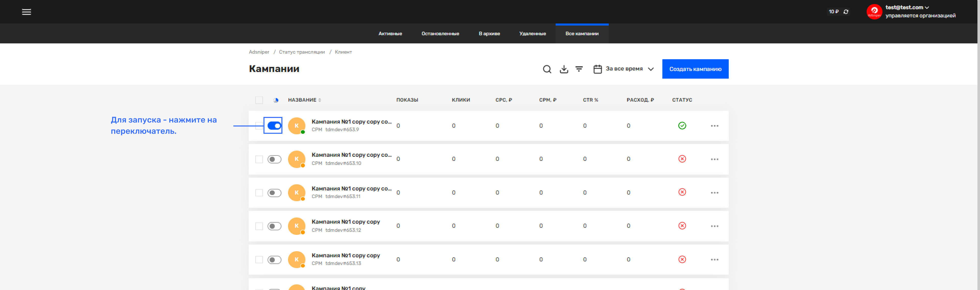Enable the toggle for campaign tdmdev#653.13

(274, 260)
